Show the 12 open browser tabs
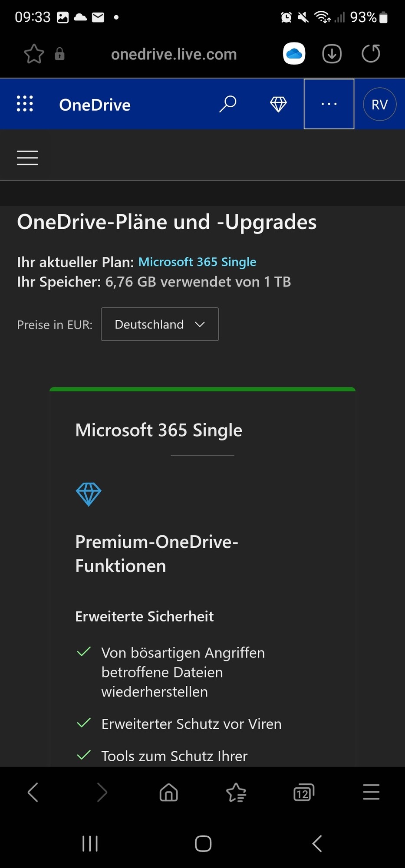405x868 pixels. [x=303, y=792]
